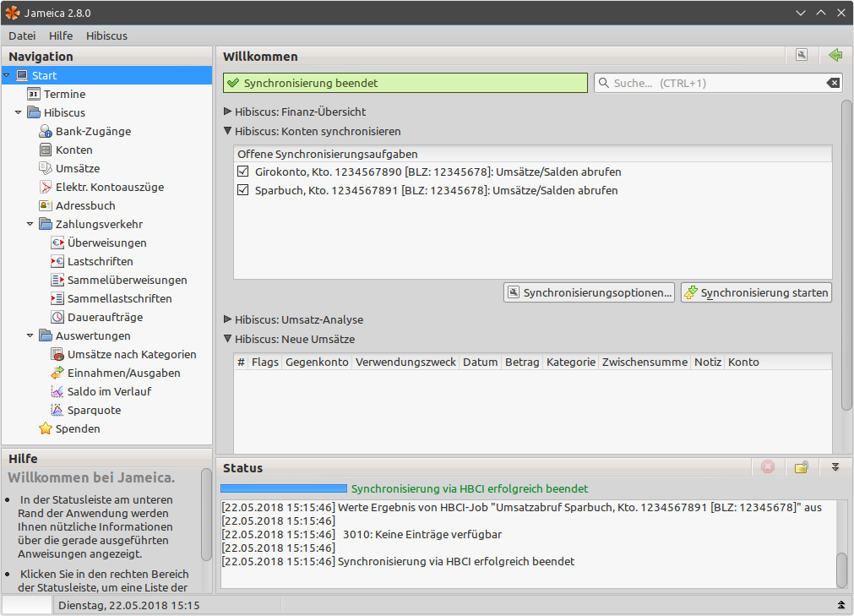Select Sparquote in the navigation tree
854x616 pixels.
tap(95, 410)
